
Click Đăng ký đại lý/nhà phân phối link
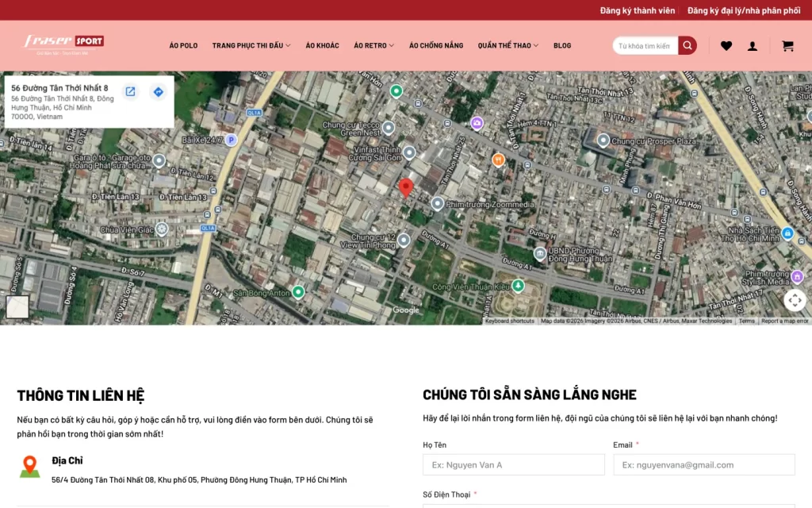coord(744,10)
